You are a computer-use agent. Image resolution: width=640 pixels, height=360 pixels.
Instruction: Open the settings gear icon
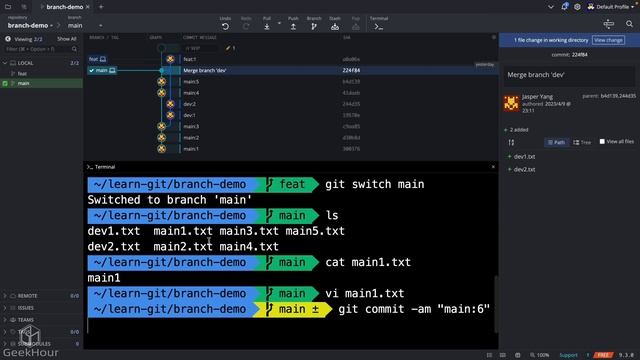[x=577, y=7]
